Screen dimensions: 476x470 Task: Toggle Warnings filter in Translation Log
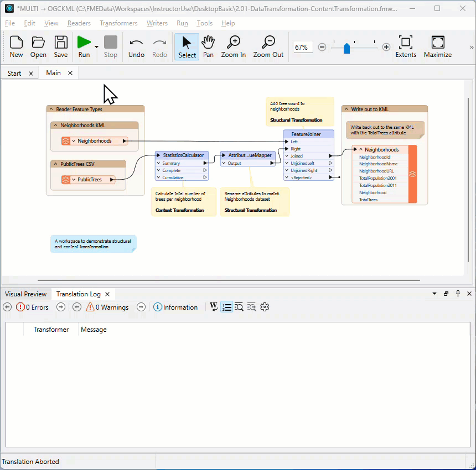[107, 307]
